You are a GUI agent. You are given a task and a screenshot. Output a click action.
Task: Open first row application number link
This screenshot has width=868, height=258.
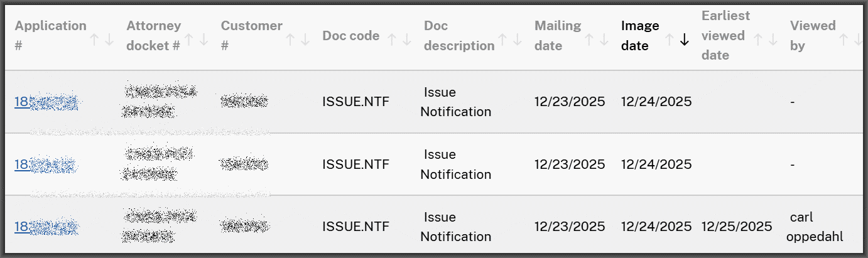click(46, 102)
